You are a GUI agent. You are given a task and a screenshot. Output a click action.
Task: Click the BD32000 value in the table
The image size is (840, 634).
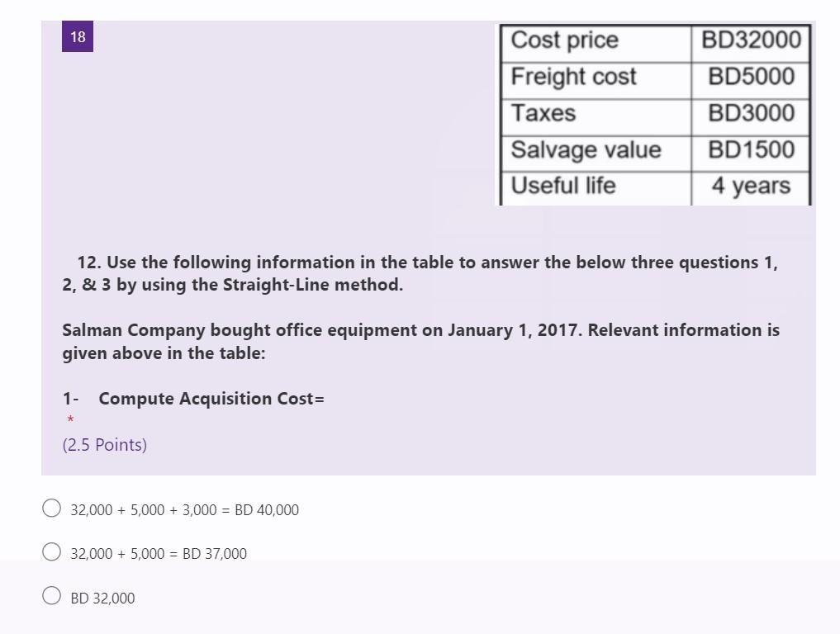tap(750, 40)
